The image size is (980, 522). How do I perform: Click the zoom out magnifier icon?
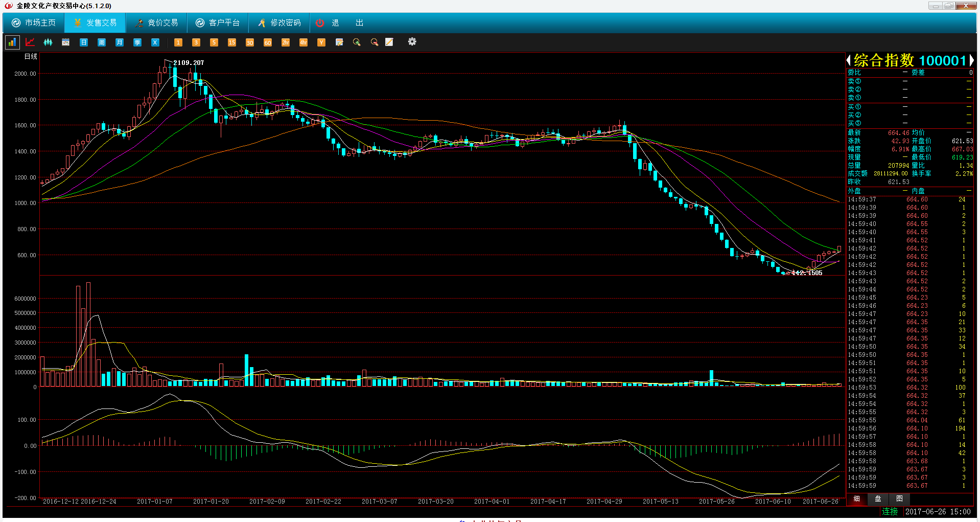pos(375,42)
